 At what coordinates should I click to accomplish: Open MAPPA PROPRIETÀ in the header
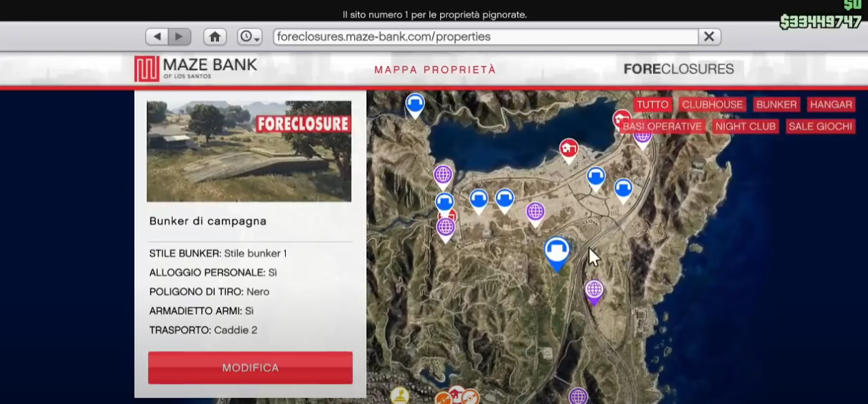435,70
